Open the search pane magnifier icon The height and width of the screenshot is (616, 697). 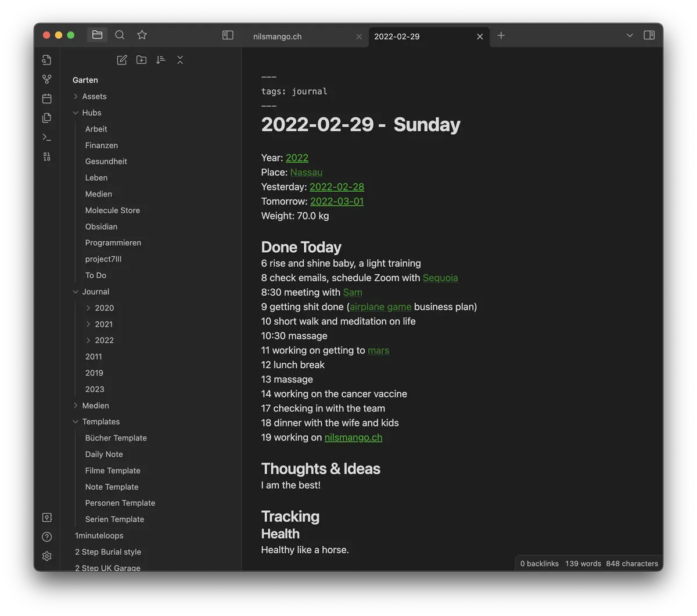pos(120,35)
